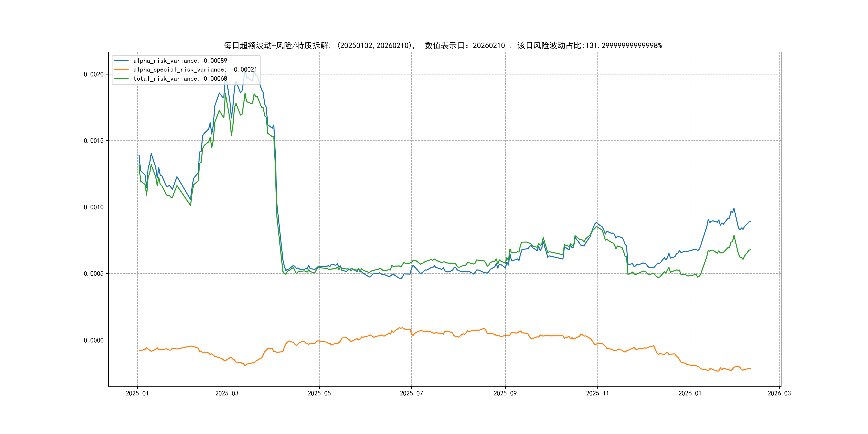Select the alpha_risk_variance legend label text

[180, 61]
